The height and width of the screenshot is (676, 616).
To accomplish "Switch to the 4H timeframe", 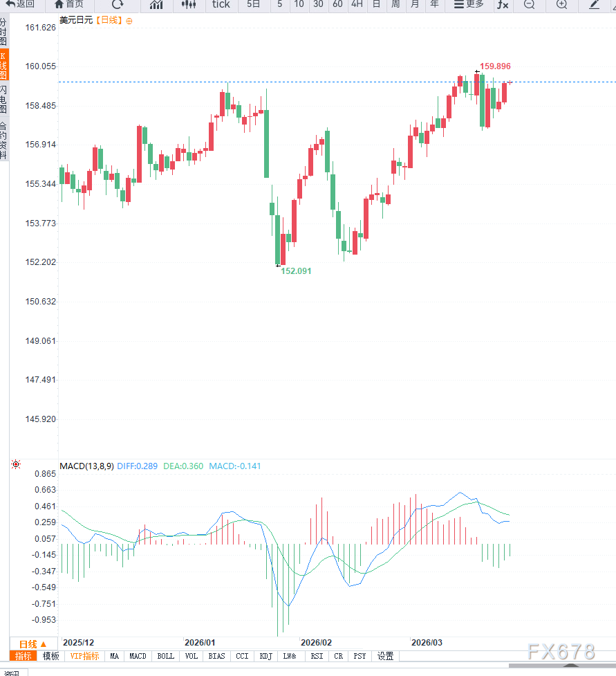I will coord(357,4).
